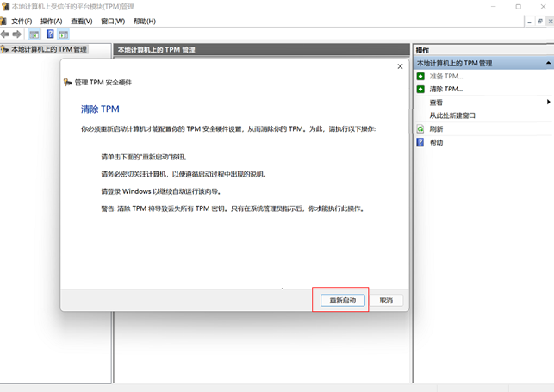Open the 文件(F) menu
Image resolution: width=554 pixels, height=392 pixels.
pyautogui.click(x=22, y=21)
